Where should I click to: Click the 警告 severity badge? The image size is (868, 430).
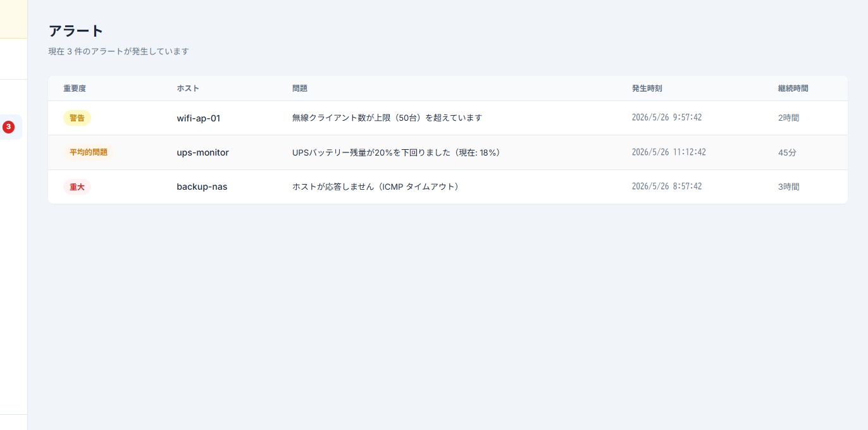click(77, 118)
